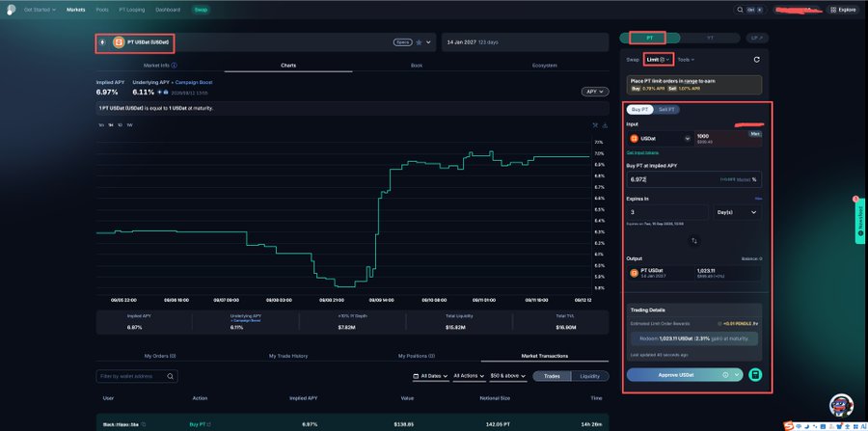
Task: Click the info icon inside Approve USDat button
Action: (725, 374)
